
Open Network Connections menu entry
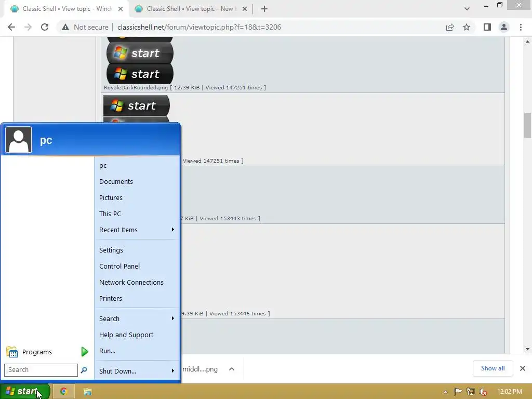click(x=137, y=282)
